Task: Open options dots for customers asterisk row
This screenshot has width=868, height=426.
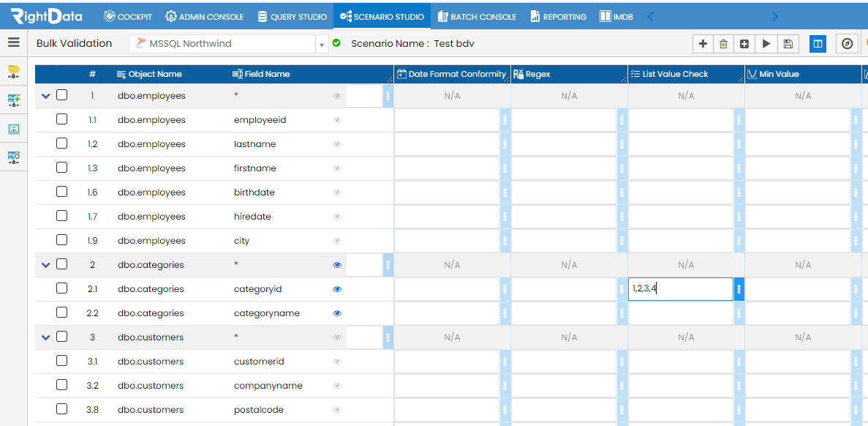Action: 388,337
